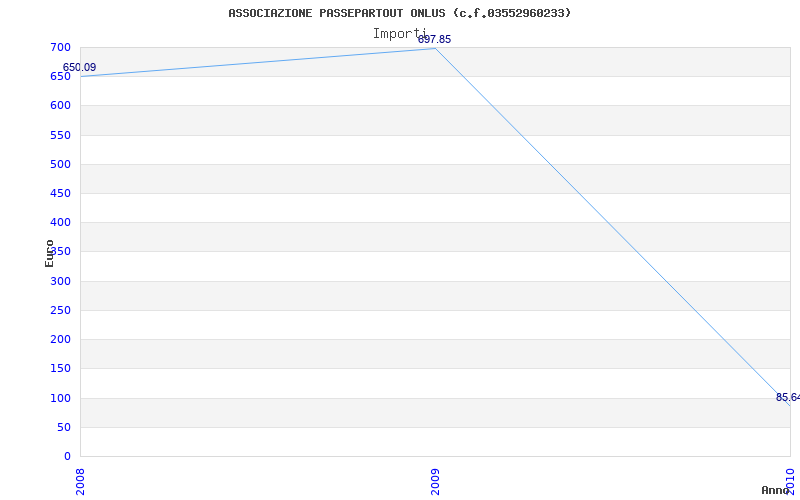Click the Anno x-axis title
This screenshot has height=500, width=800.
[x=775, y=490]
